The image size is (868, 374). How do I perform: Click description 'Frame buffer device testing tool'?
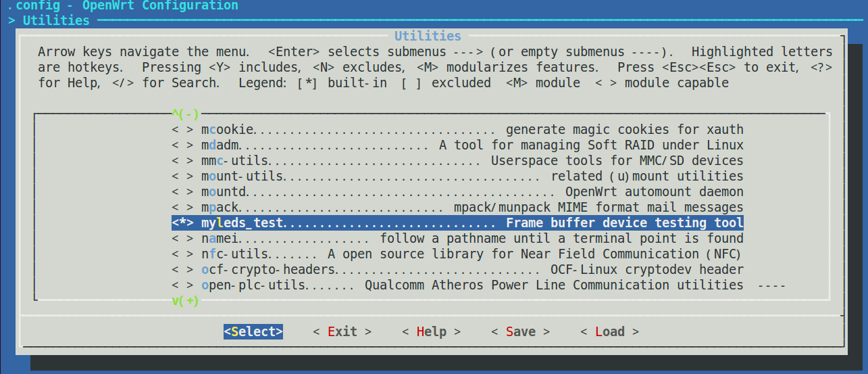pyautogui.click(x=625, y=223)
